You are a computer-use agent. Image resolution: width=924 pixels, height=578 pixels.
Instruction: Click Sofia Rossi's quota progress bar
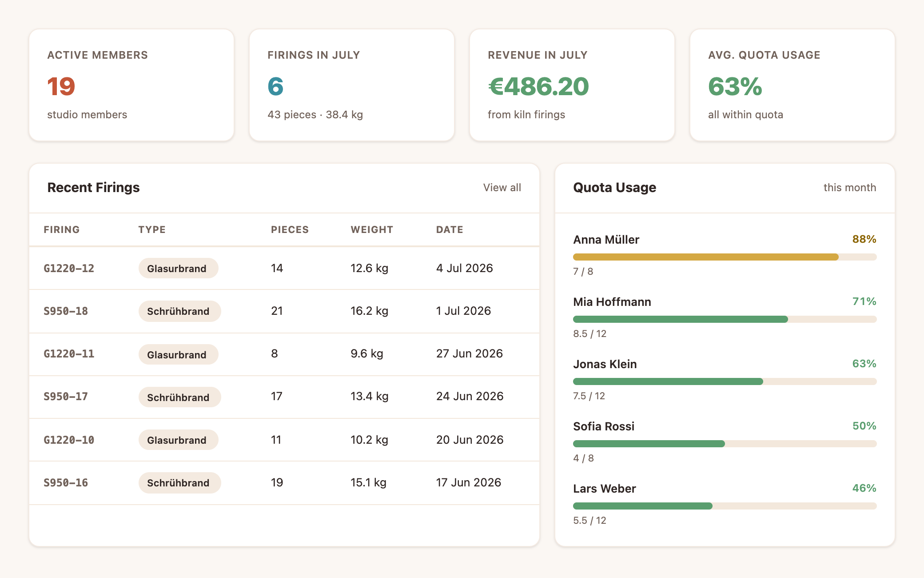pyautogui.click(x=725, y=444)
